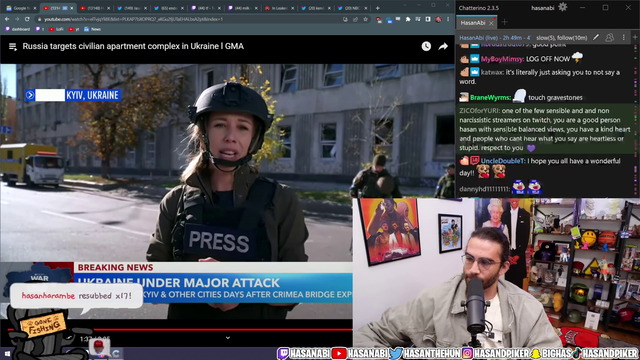Switch to the last Twitter NBC tab
The height and width of the screenshot is (360, 640).
tap(353, 8)
